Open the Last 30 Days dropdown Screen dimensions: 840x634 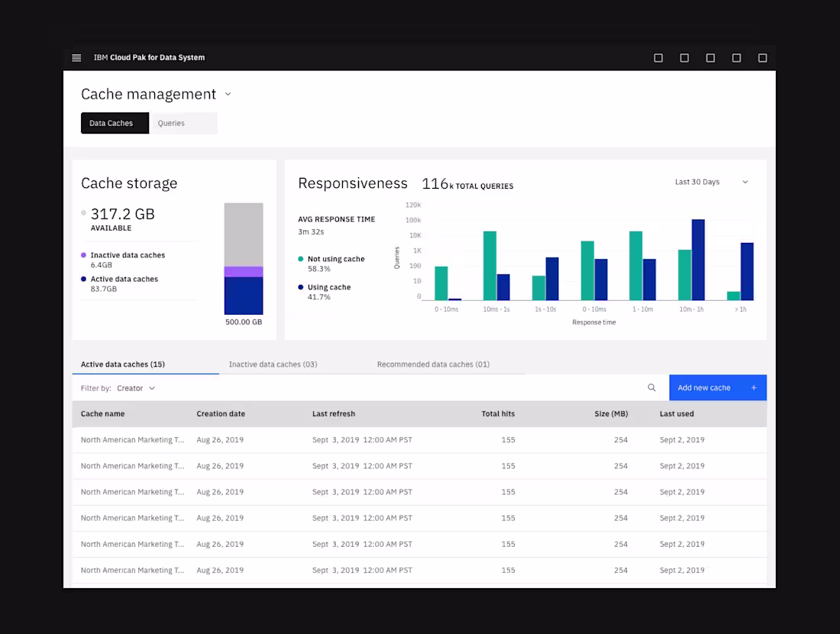click(710, 182)
